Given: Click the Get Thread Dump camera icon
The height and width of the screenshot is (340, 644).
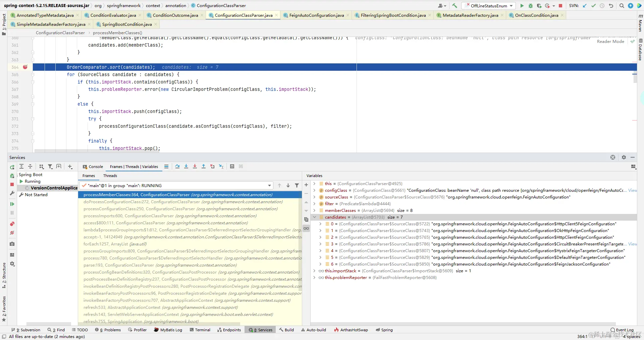Looking at the screenshot, I should [12, 244].
